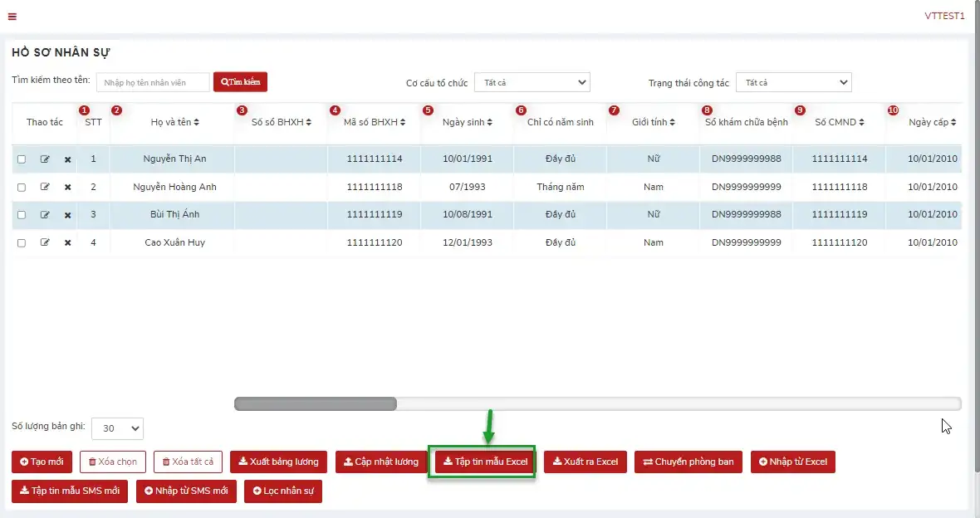Open the VTTEST1 user account link
Screen dimensions: 980x518
coord(944,17)
